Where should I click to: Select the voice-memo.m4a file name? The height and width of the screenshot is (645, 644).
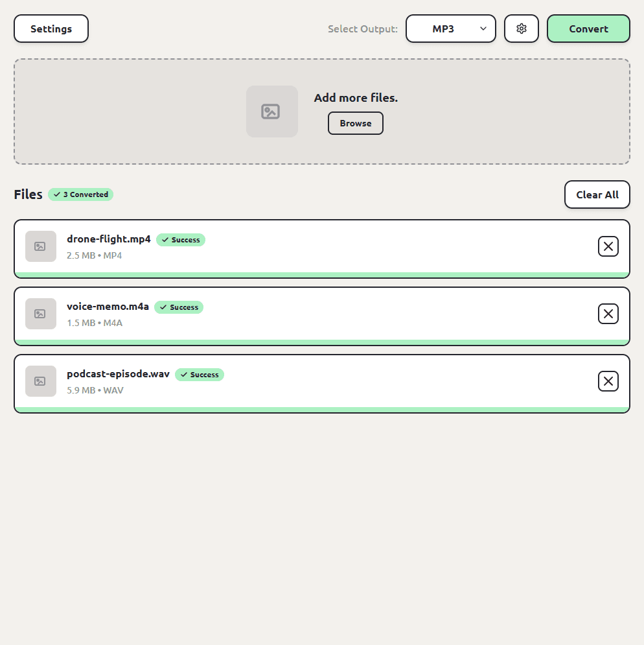click(108, 307)
